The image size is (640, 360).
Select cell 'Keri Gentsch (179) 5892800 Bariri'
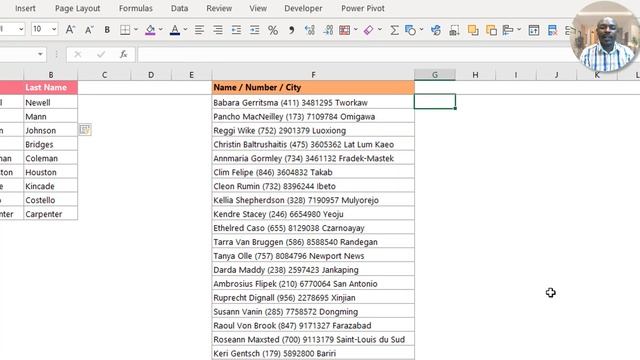coord(313,353)
